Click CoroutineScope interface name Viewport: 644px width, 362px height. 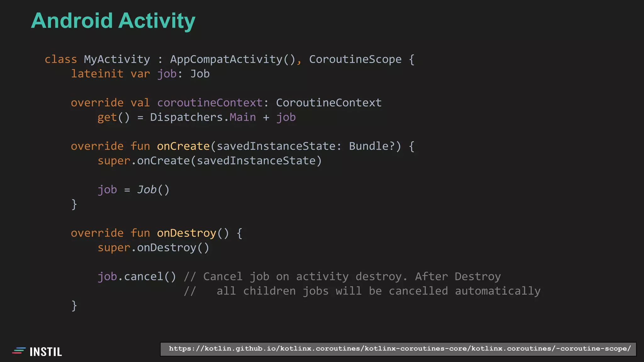(x=355, y=59)
